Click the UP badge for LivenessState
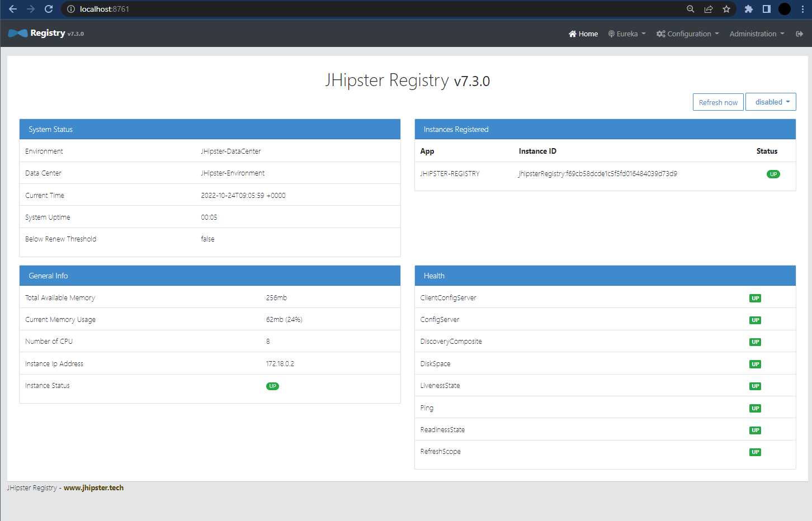The height and width of the screenshot is (521, 812). 755,386
